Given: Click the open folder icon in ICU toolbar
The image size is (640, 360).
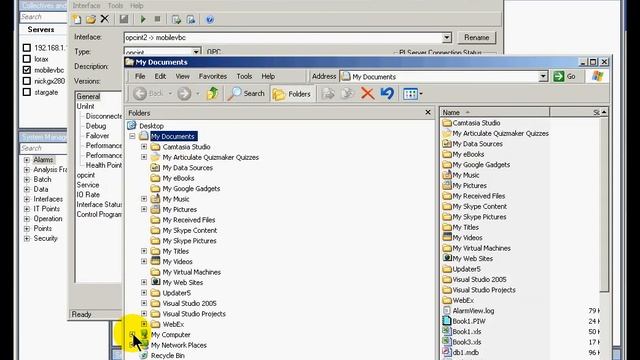Looking at the screenshot, I should [91, 19].
